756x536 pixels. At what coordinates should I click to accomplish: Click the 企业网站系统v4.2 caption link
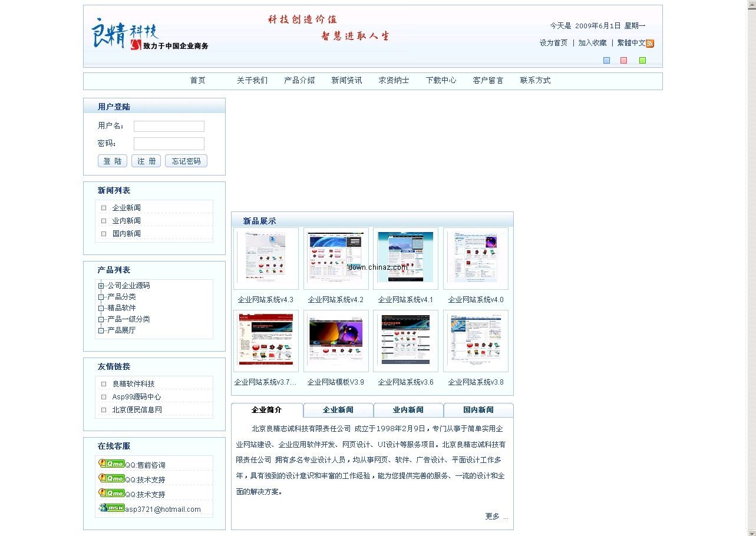point(336,300)
